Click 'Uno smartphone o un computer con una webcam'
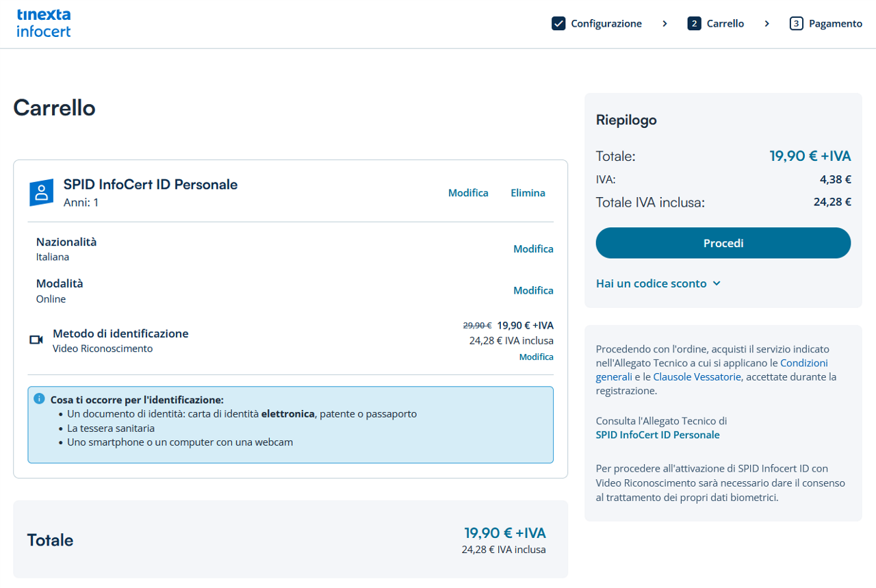Viewport: 876px width, 588px height. point(180,443)
